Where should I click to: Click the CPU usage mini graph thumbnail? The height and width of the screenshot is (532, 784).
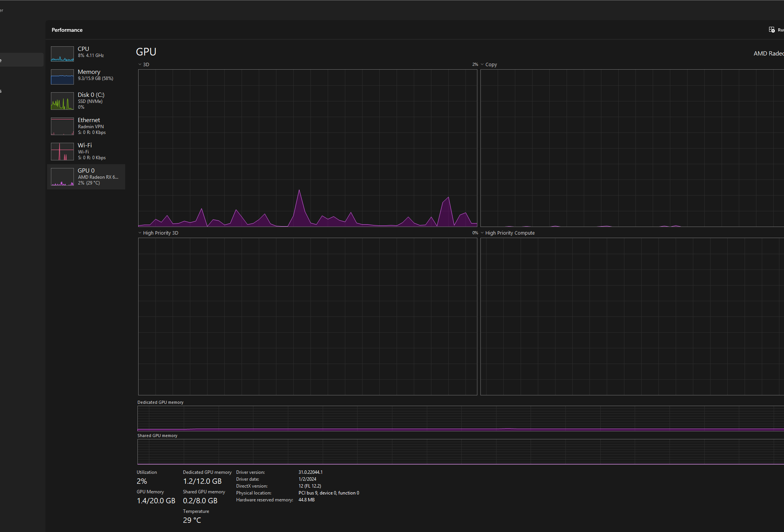(x=62, y=54)
